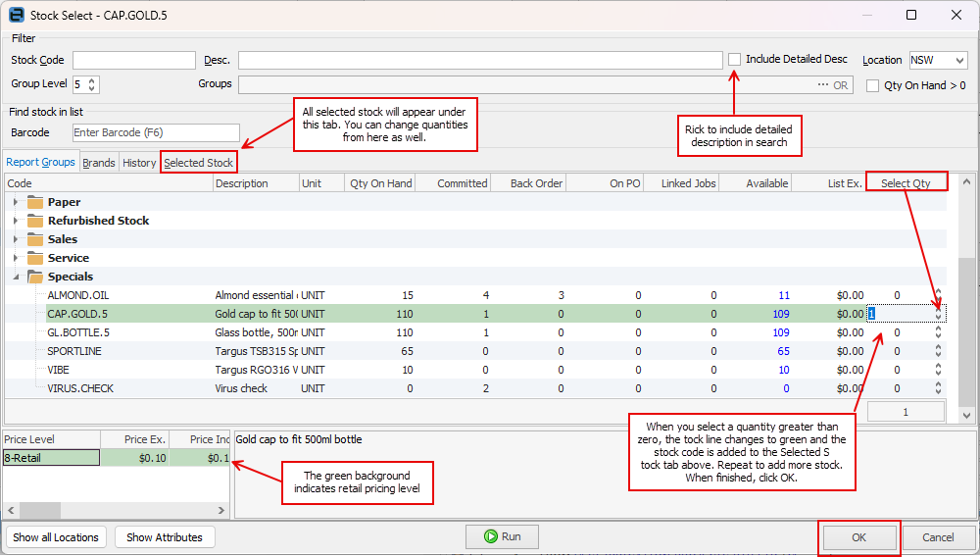Select the SPORTLINE stock row
The image size is (980, 557).
pos(475,351)
